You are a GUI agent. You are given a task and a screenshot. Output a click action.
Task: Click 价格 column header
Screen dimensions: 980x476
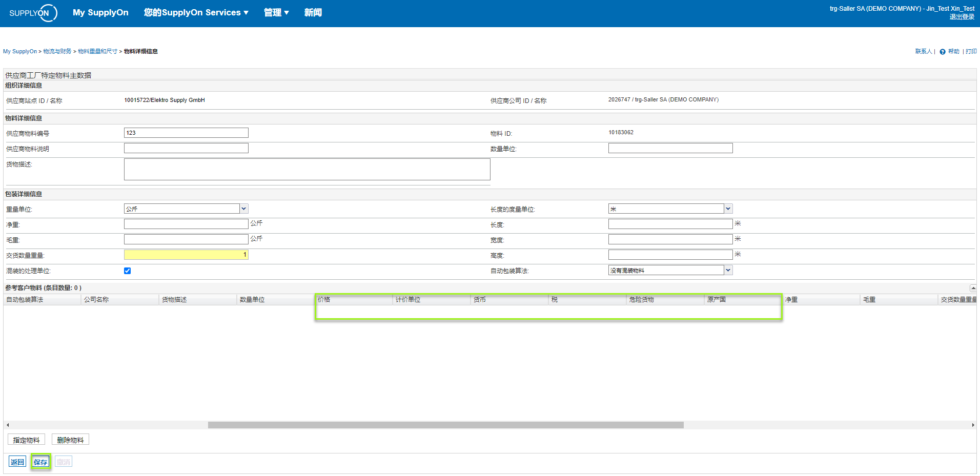(x=354, y=299)
